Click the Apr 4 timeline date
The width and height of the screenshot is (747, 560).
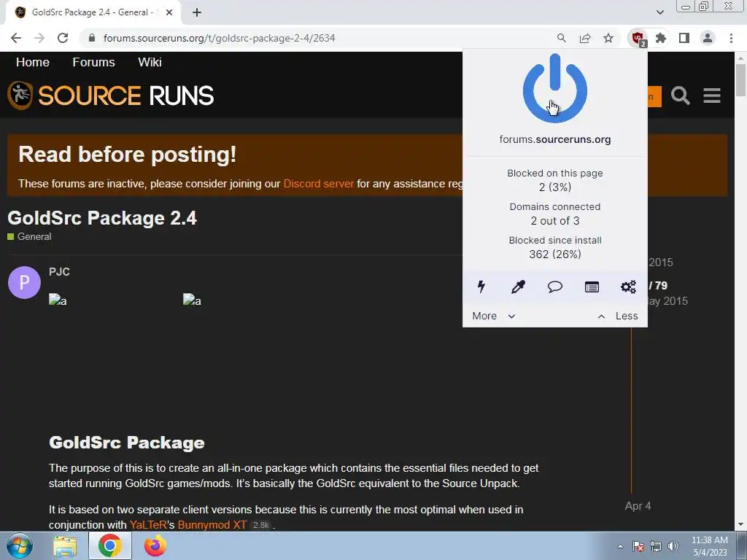pos(638,506)
